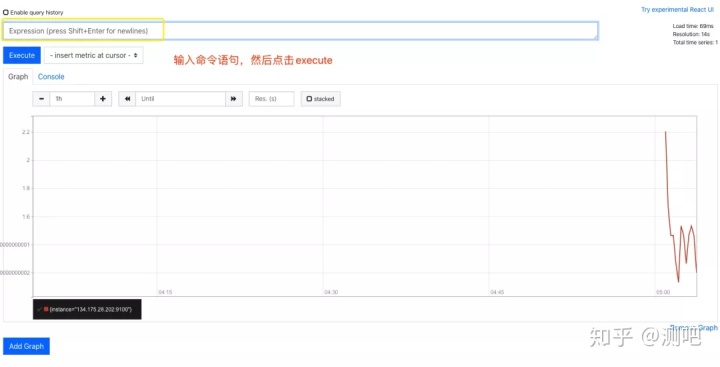Screen dimensions: 720x367
Task: Click the Resolution: 14s text
Action: [x=691, y=34]
